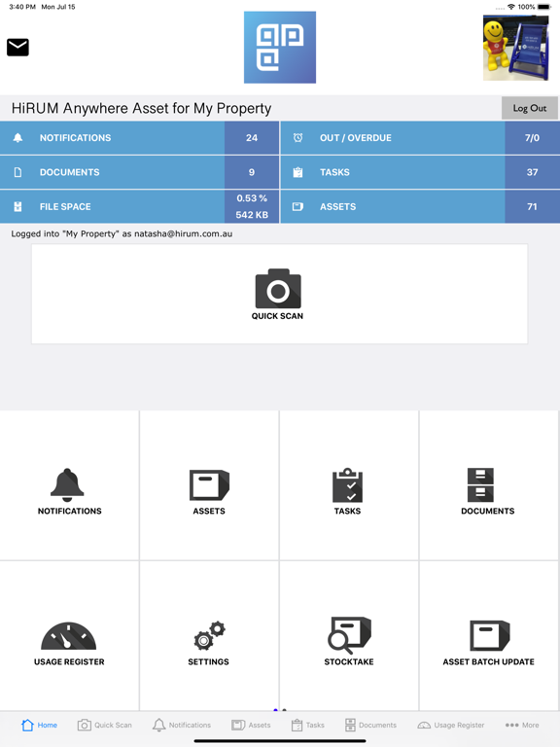Switch to the Documents bottom tab
The height and width of the screenshot is (747, 560).
pyautogui.click(x=371, y=725)
